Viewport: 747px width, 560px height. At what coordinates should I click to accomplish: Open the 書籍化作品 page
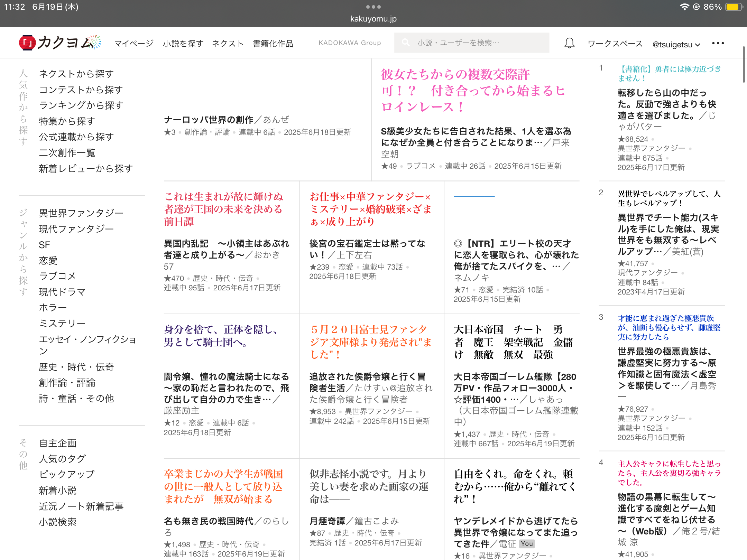pos(273,44)
